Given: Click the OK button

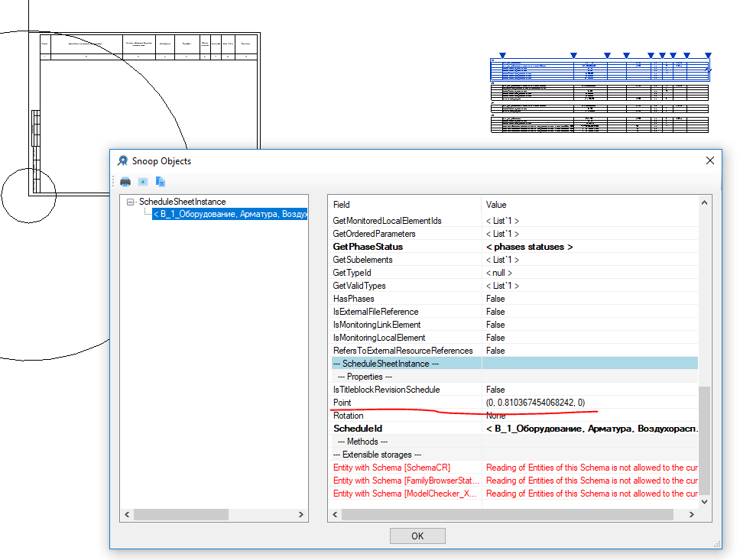Looking at the screenshot, I should 417,536.
